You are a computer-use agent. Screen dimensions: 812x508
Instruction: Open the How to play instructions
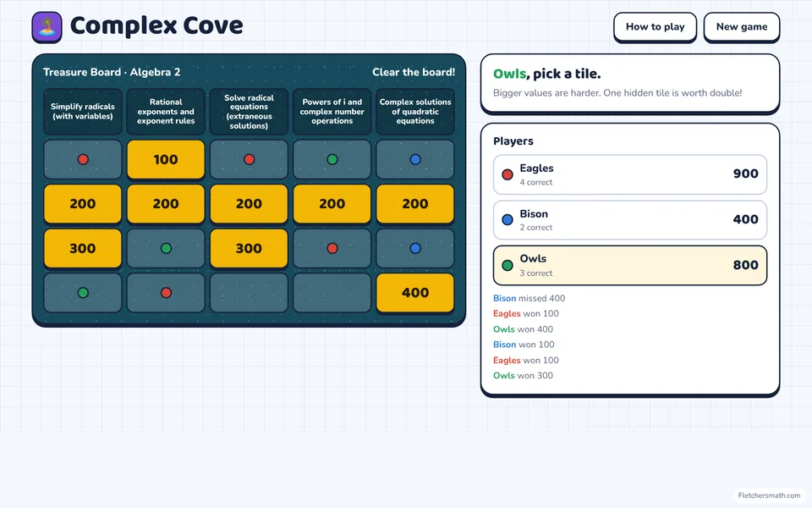655,27
